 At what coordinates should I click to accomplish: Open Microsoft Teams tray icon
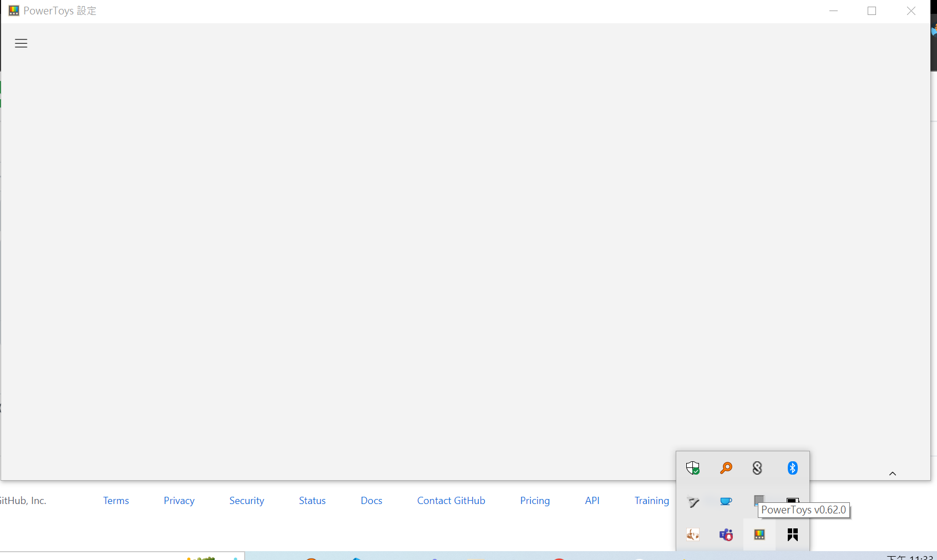pyautogui.click(x=726, y=534)
